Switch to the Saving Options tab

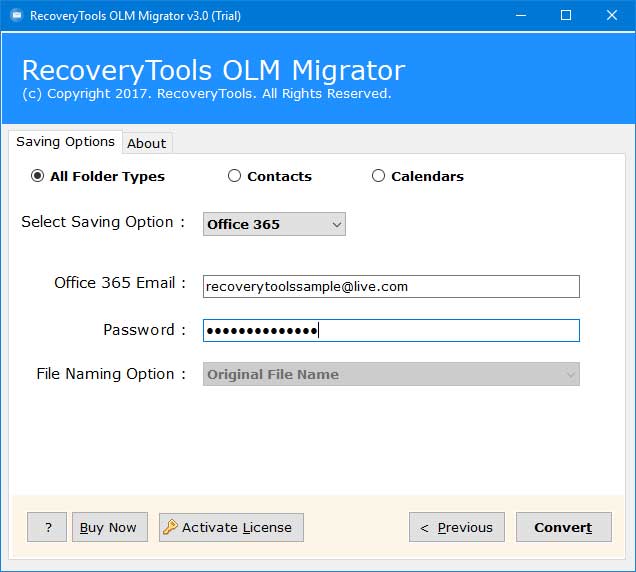pyautogui.click(x=65, y=142)
